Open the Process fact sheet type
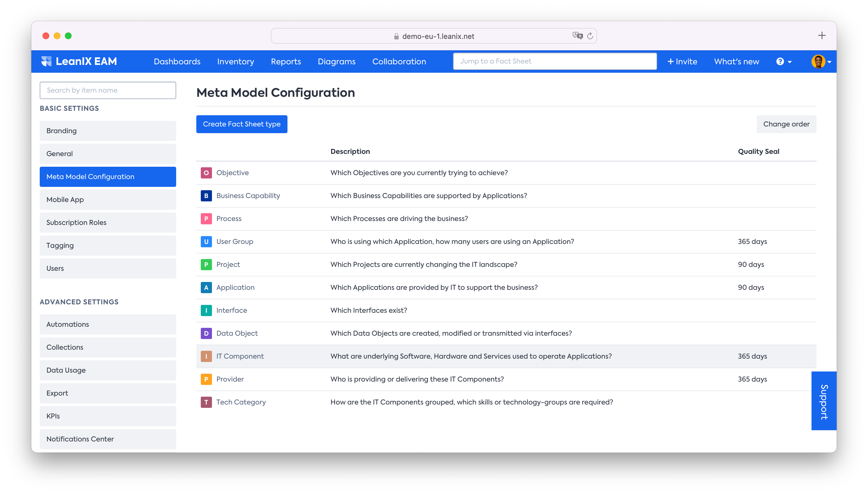 pos(229,218)
